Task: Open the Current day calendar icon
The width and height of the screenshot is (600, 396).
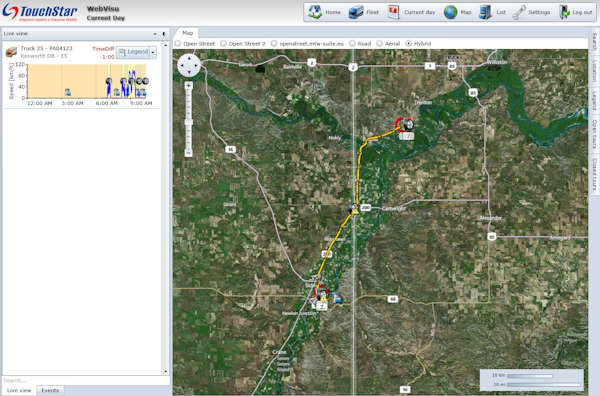Action: (393, 12)
